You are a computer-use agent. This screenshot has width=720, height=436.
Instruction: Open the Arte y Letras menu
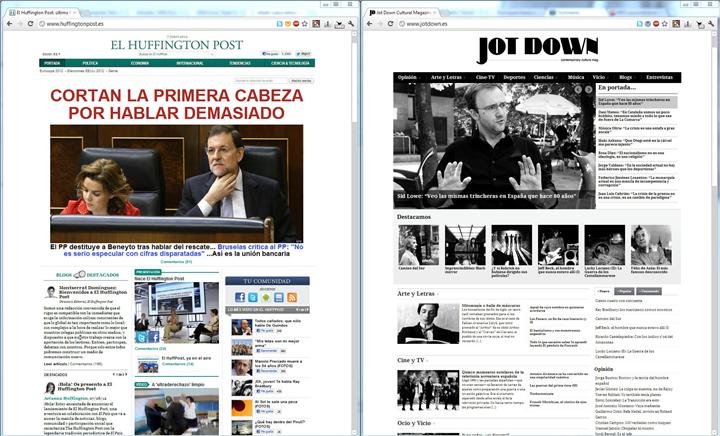pos(446,77)
